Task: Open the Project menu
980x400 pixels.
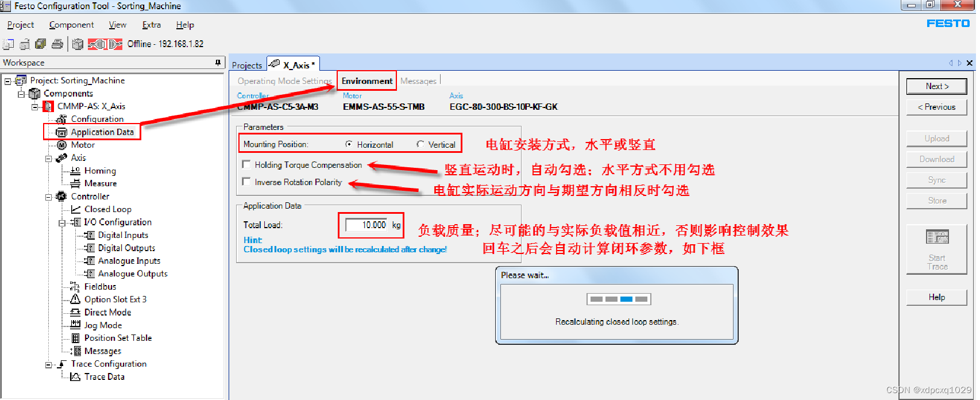Action: 21,25
